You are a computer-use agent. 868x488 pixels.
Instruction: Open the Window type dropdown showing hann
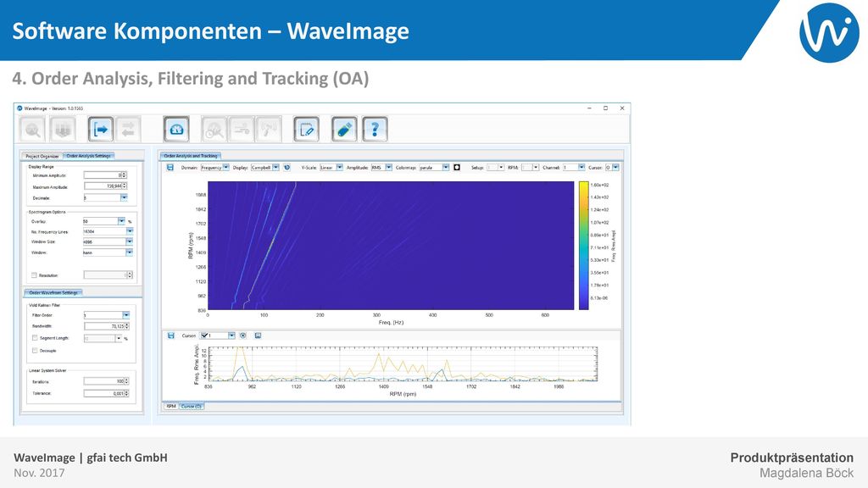tap(108, 252)
